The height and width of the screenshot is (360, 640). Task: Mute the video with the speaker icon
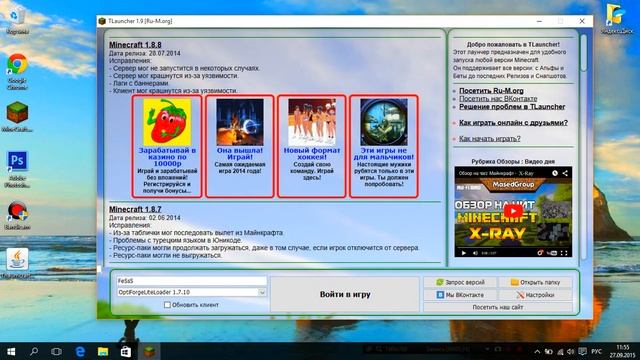click(475, 253)
